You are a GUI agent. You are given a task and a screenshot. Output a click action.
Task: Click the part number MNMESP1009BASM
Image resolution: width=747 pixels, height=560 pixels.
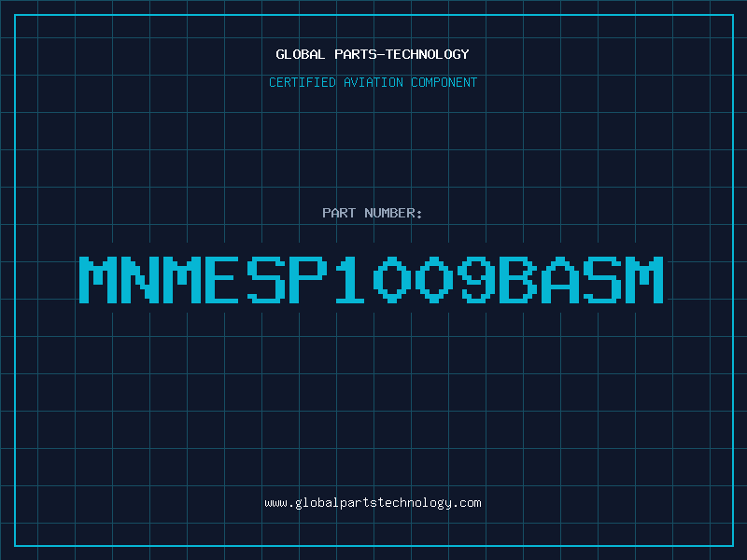point(371,279)
